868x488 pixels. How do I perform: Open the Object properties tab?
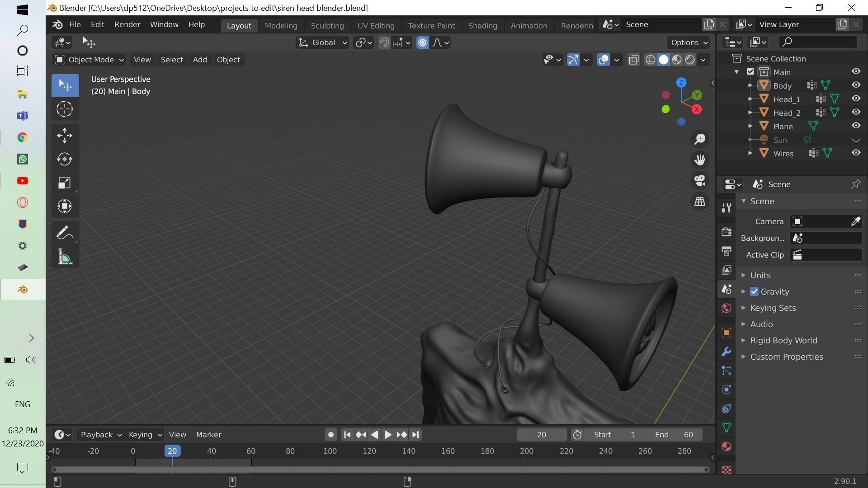pos(726,333)
